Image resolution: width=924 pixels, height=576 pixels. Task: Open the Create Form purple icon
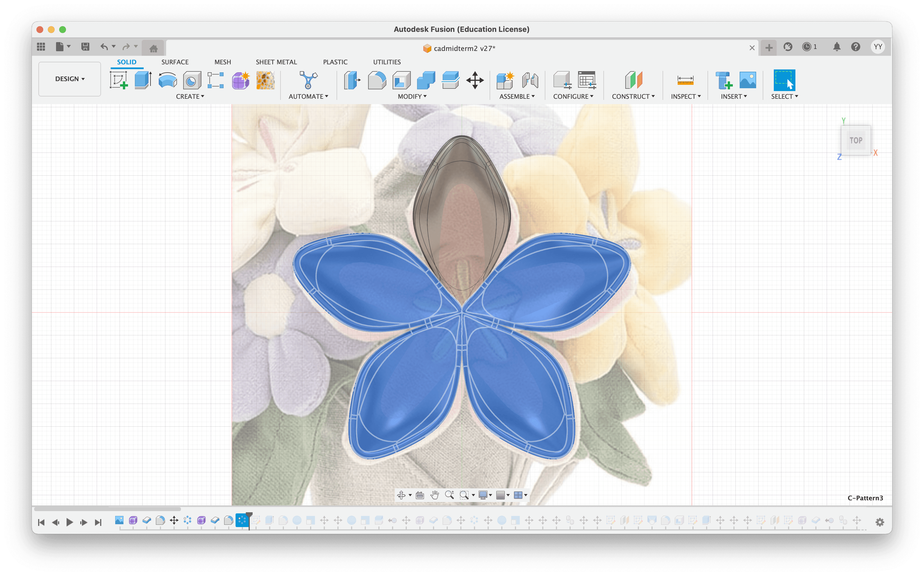pyautogui.click(x=241, y=80)
